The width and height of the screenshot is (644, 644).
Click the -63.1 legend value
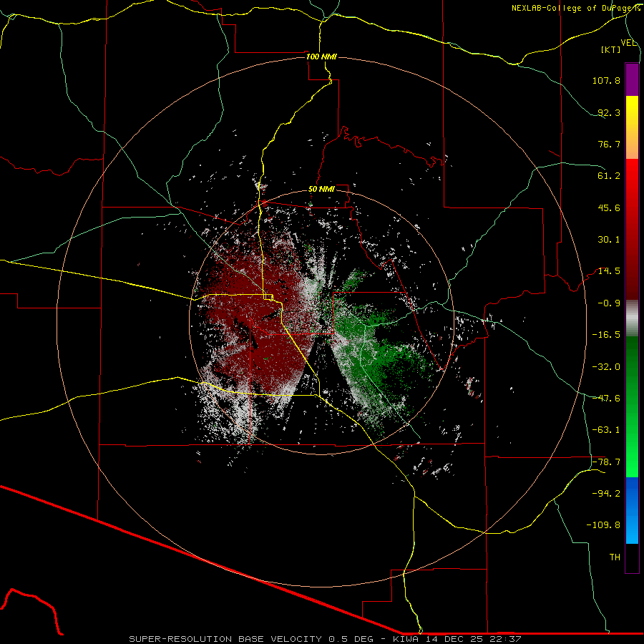click(x=606, y=430)
